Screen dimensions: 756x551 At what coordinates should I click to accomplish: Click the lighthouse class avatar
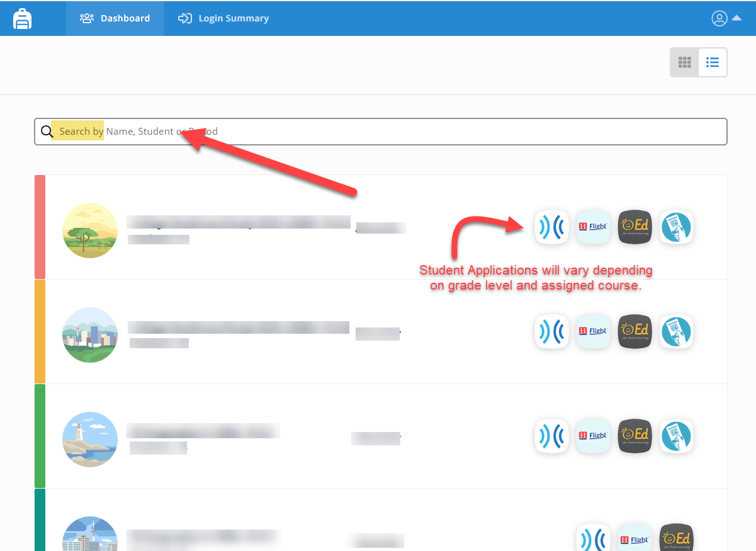(x=90, y=440)
